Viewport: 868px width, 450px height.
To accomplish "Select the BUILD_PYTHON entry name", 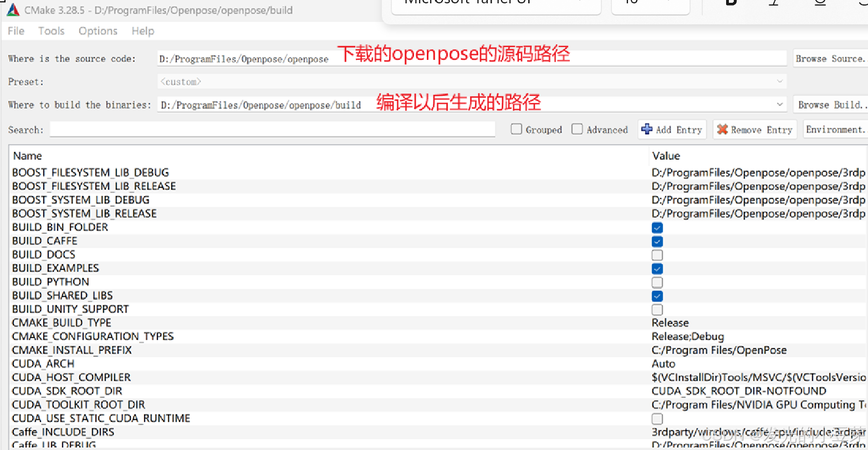I will coord(50,282).
